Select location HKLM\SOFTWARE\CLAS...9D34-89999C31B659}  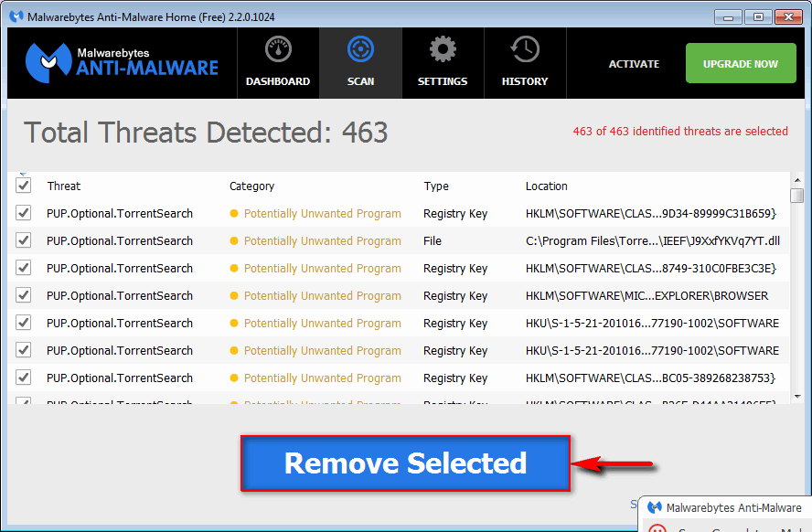[x=651, y=214]
